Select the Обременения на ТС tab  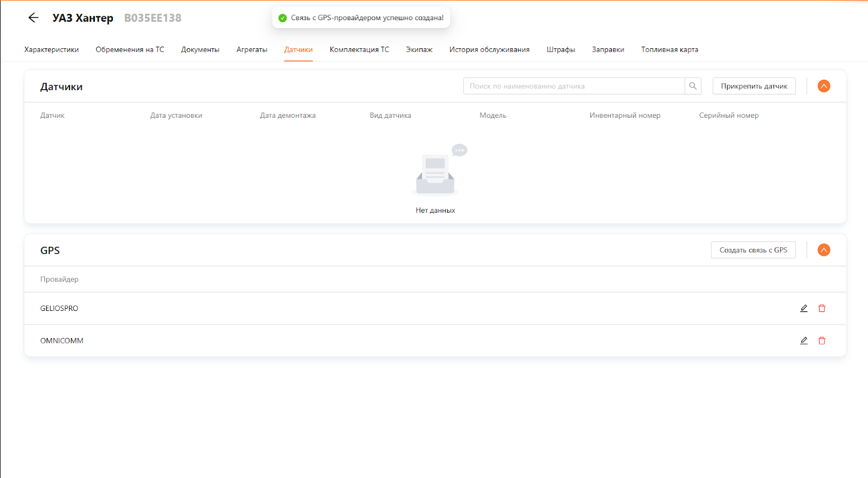point(130,49)
